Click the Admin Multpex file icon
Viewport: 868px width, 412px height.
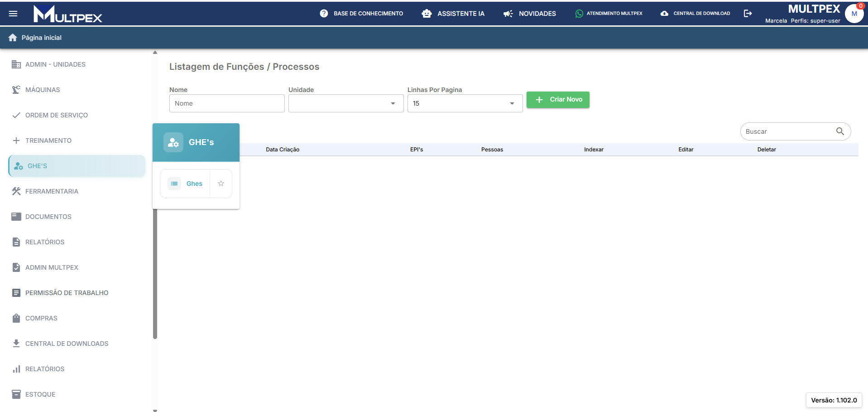(x=16, y=267)
